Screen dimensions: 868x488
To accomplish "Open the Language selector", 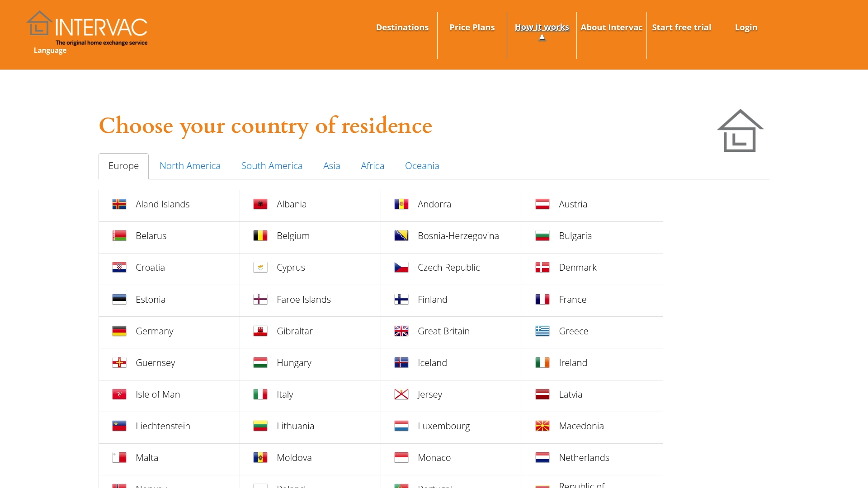I will click(x=49, y=50).
